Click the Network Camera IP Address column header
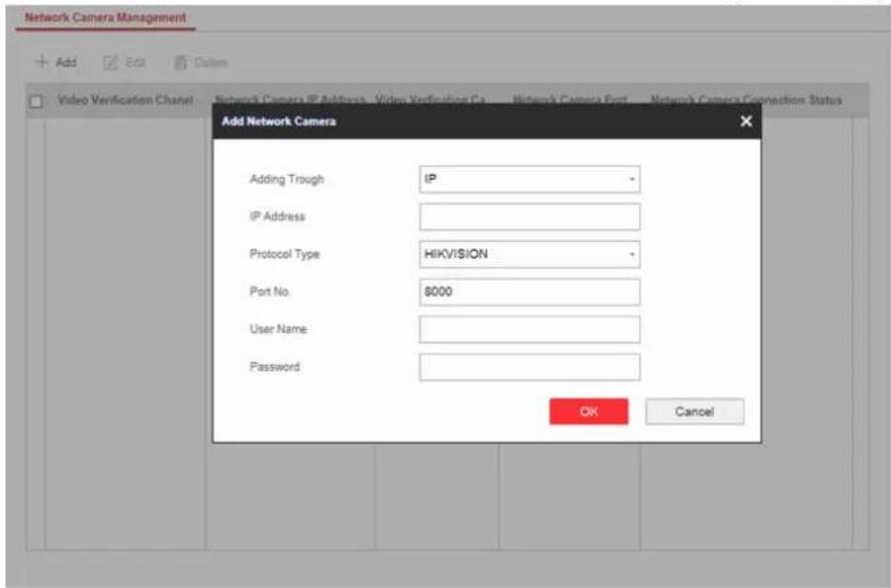891x588 pixels. point(291,101)
